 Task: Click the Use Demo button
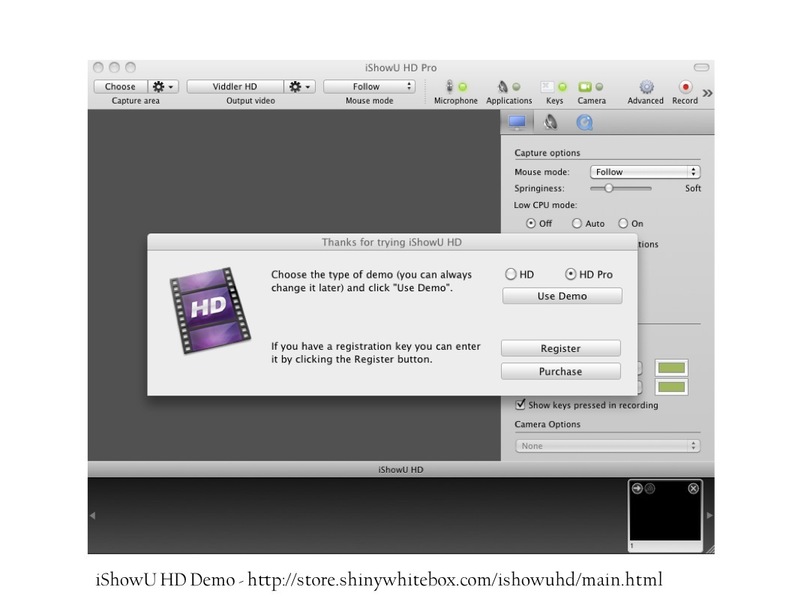[561, 296]
